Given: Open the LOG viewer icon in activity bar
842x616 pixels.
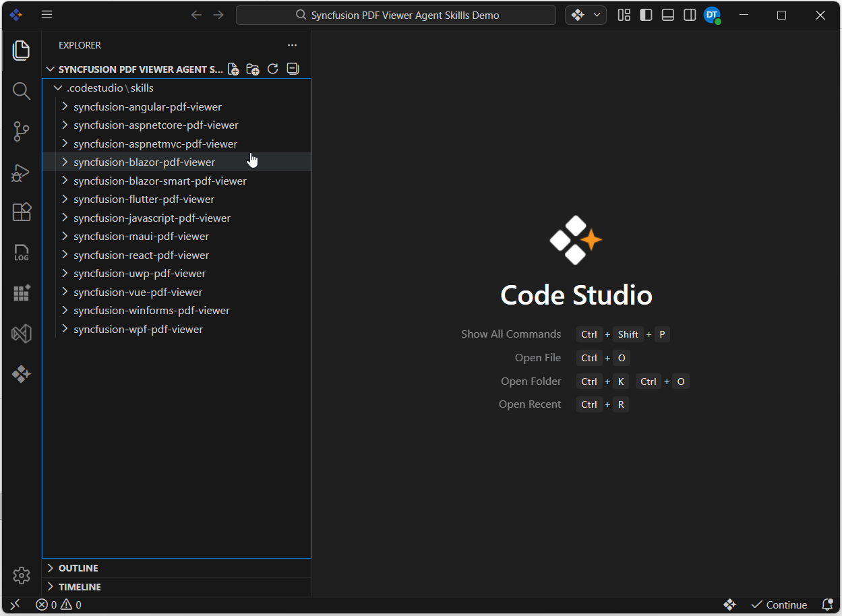Looking at the screenshot, I should (22, 253).
